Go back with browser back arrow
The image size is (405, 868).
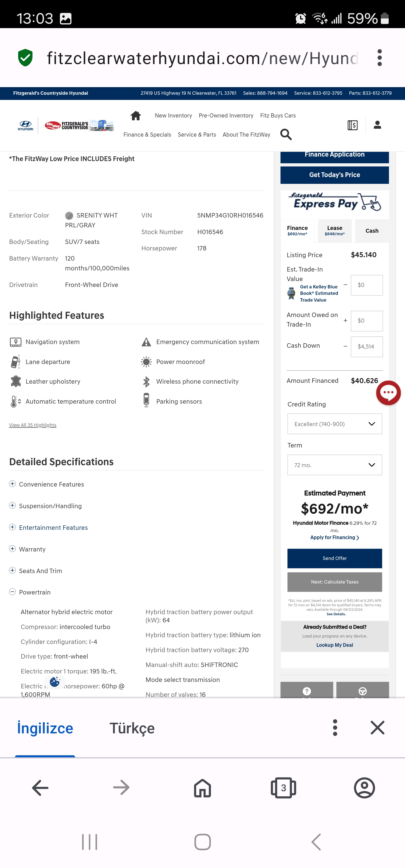40,788
